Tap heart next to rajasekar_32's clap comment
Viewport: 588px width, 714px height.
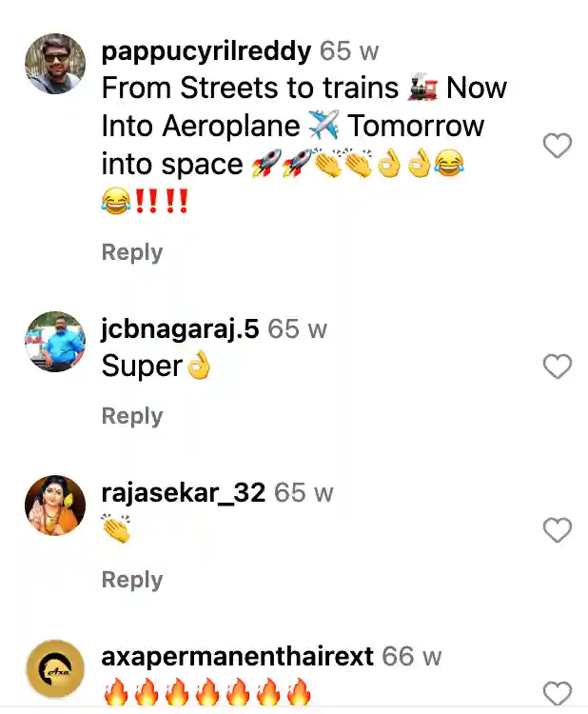(x=557, y=530)
